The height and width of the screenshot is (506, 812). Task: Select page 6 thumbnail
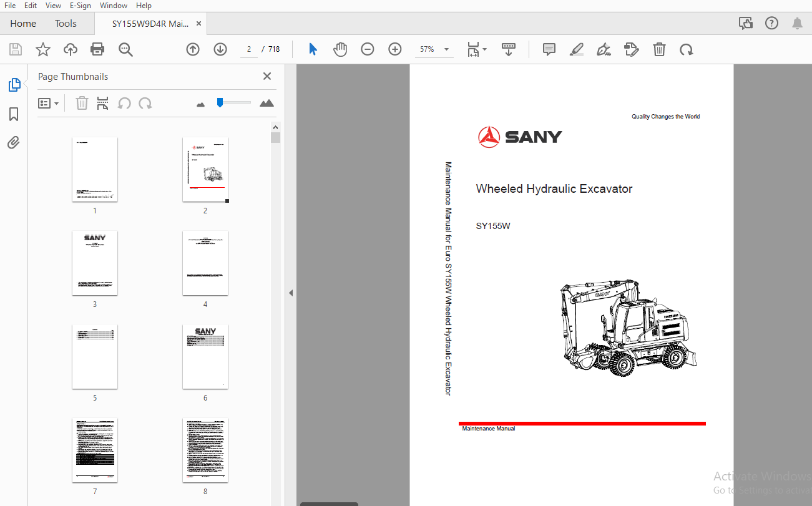205,357
